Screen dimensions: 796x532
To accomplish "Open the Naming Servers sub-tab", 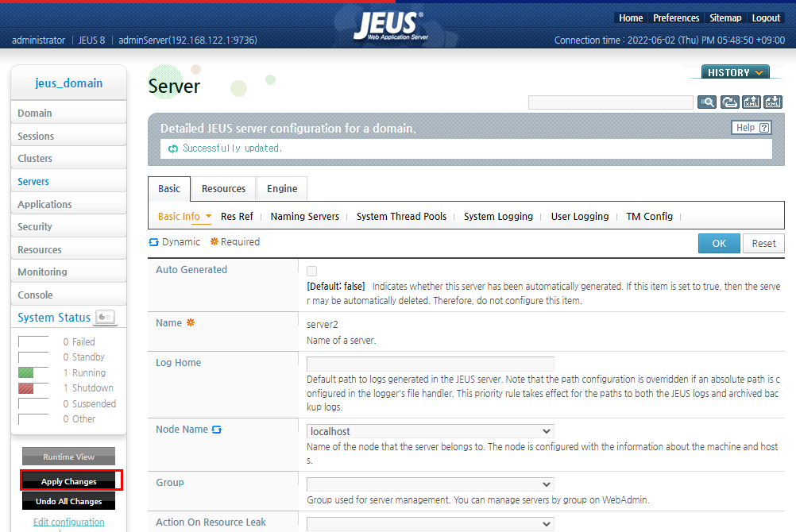I will [304, 216].
